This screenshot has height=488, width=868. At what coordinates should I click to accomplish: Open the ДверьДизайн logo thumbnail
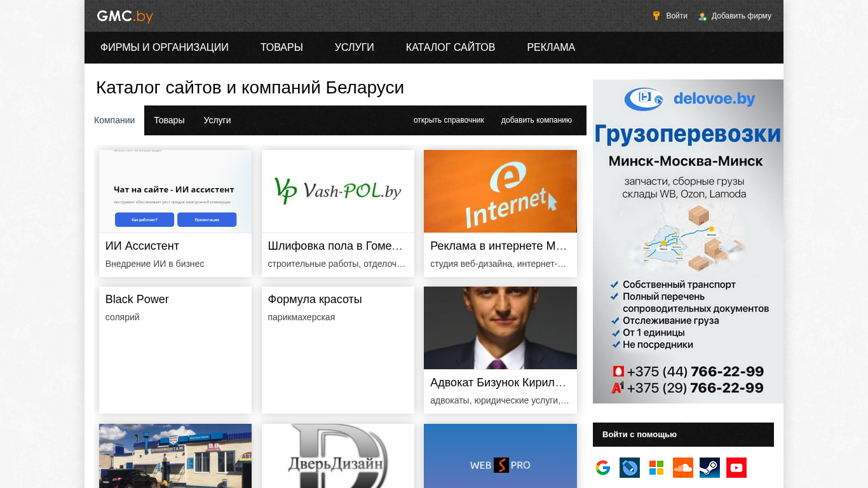(x=338, y=456)
